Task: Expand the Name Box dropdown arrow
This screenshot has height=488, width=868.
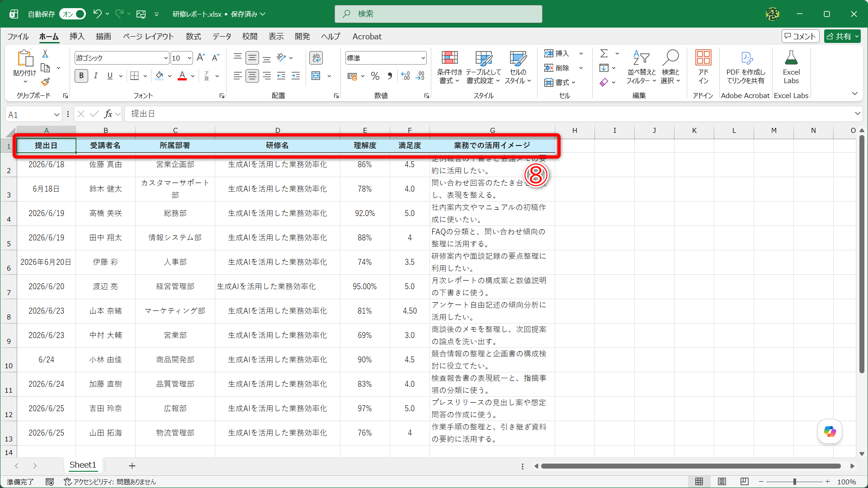Action: click(x=57, y=115)
